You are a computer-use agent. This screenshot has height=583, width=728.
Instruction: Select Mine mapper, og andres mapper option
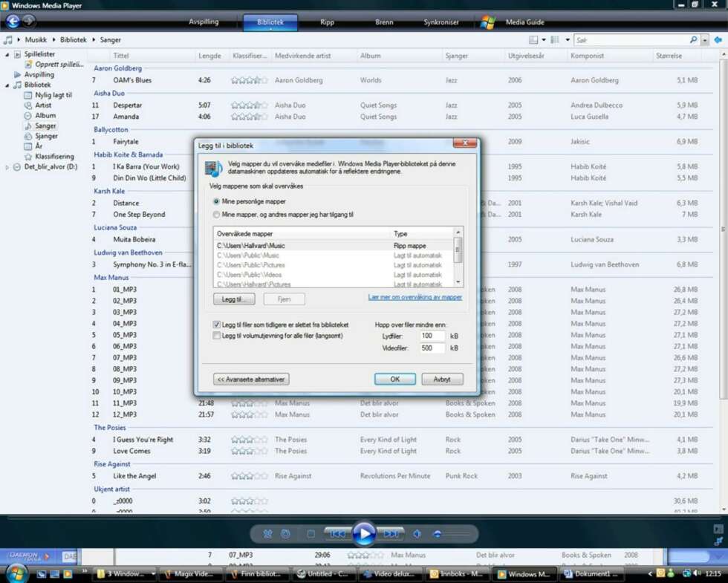tap(216, 215)
